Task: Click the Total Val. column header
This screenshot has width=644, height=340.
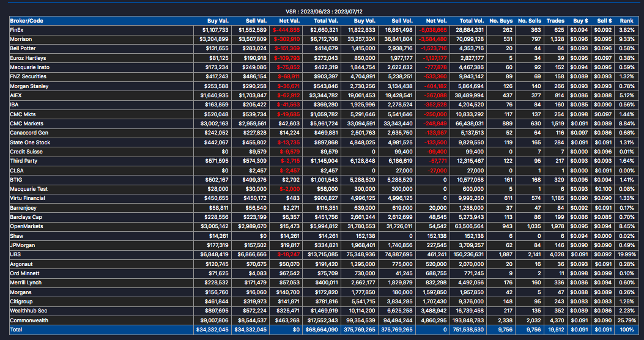Action: [x=326, y=21]
